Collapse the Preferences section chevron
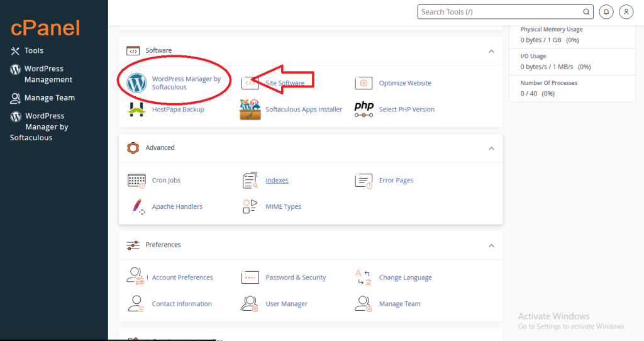Viewport: 644px width, 341px height. 491,246
